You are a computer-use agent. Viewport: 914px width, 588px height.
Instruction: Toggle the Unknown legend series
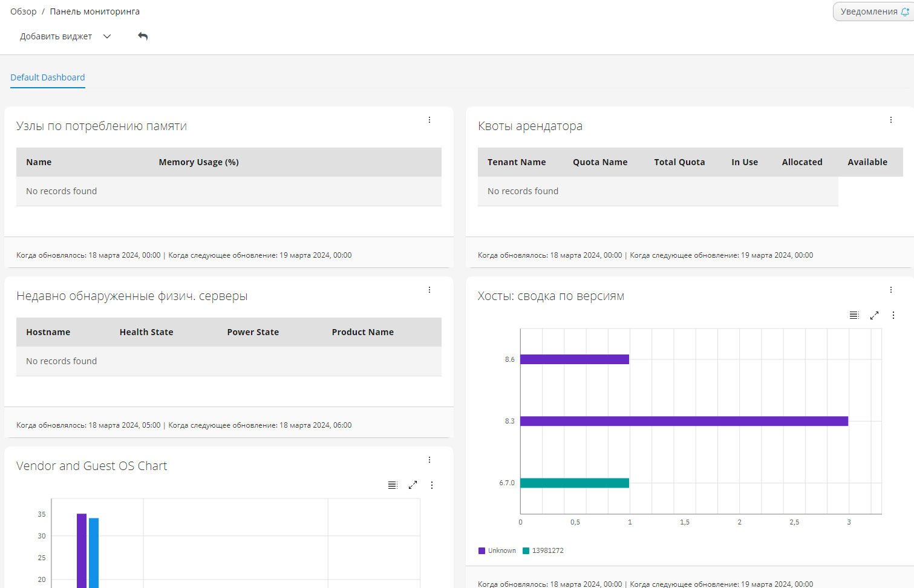click(497, 550)
